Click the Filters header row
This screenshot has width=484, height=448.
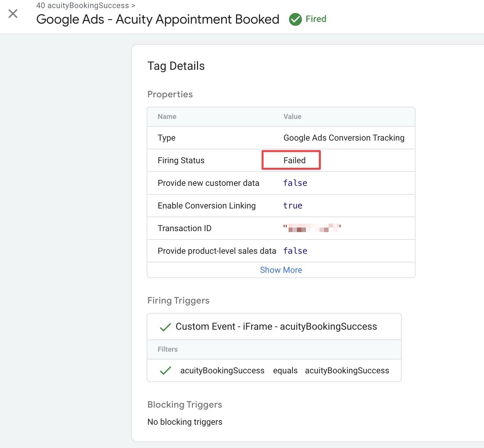274,349
